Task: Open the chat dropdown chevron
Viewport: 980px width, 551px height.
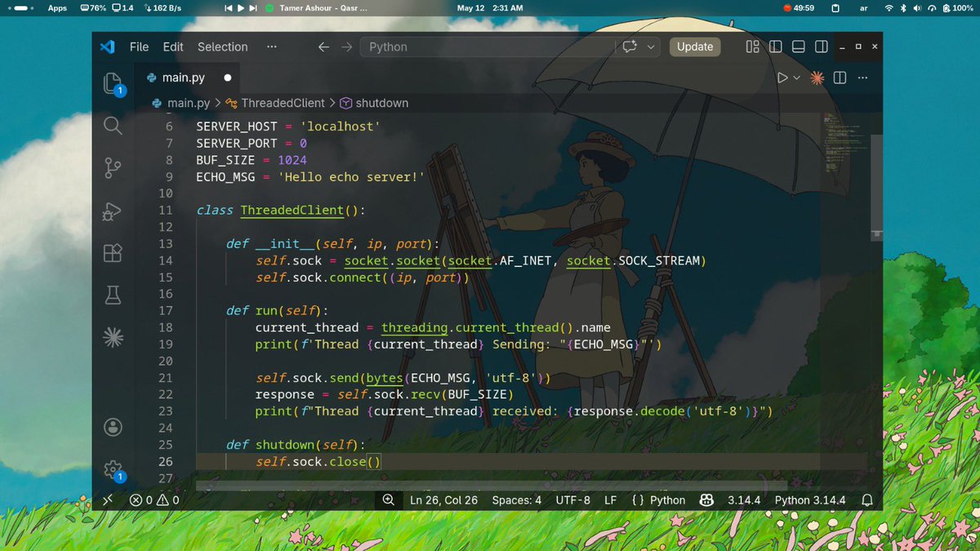Action: coord(651,47)
